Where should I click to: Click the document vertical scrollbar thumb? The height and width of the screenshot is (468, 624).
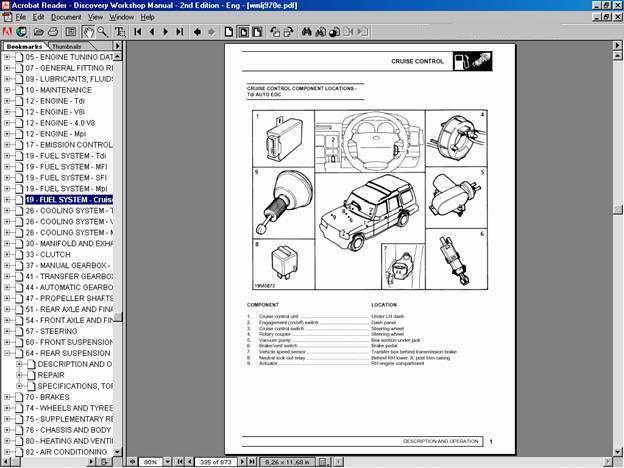tap(618, 210)
